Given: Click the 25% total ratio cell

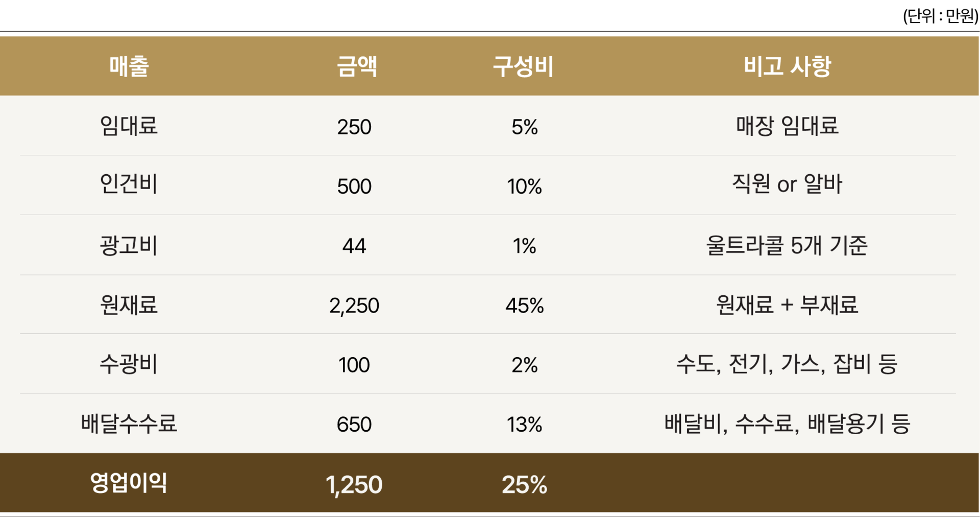Looking at the screenshot, I should click(x=525, y=485).
